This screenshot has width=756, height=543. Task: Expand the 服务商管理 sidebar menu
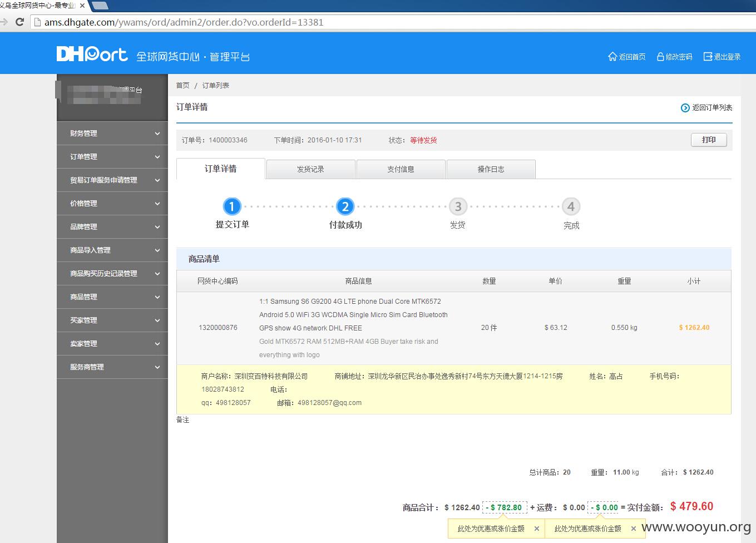112,367
